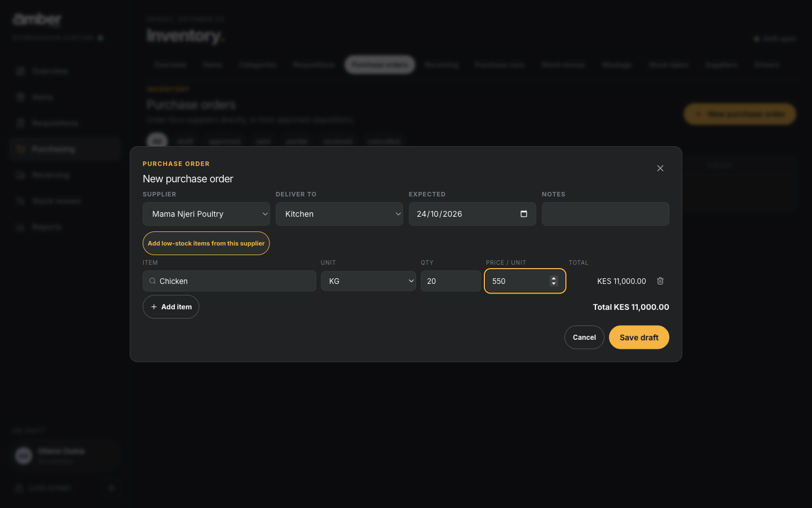Increase price per unit with up arrow
The height and width of the screenshot is (508, 812).
click(554, 278)
